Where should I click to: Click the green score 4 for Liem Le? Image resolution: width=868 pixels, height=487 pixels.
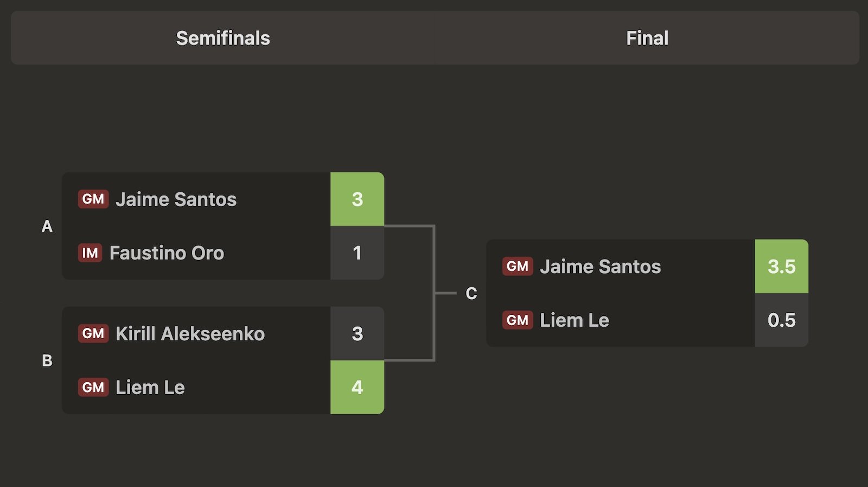[x=357, y=387]
